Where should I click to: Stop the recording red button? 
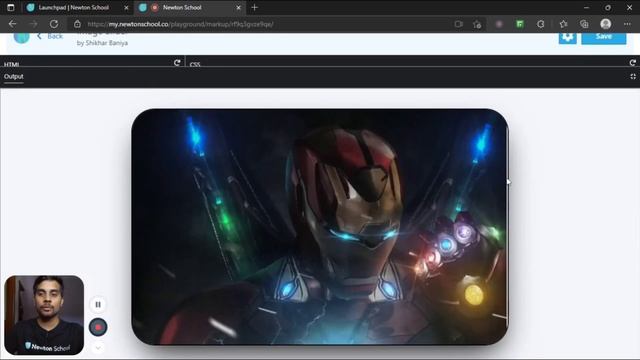98,327
